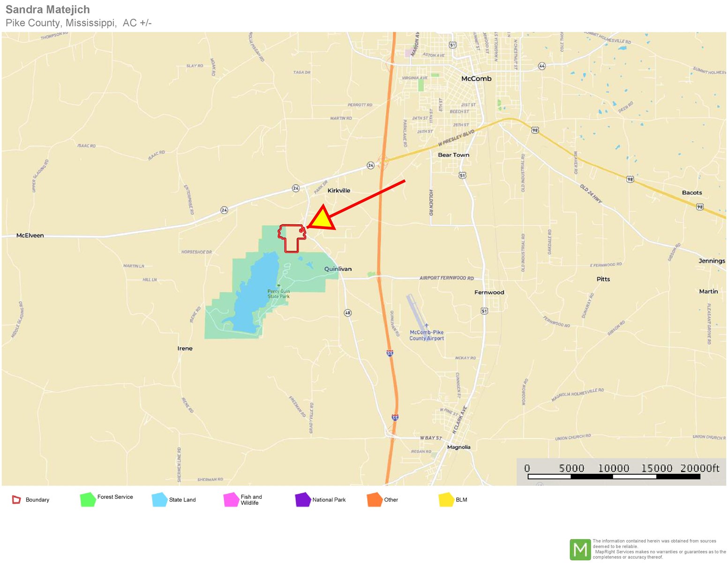This screenshot has width=728, height=563.
Task: Click the Quinlivan town label
Action: pos(338,269)
